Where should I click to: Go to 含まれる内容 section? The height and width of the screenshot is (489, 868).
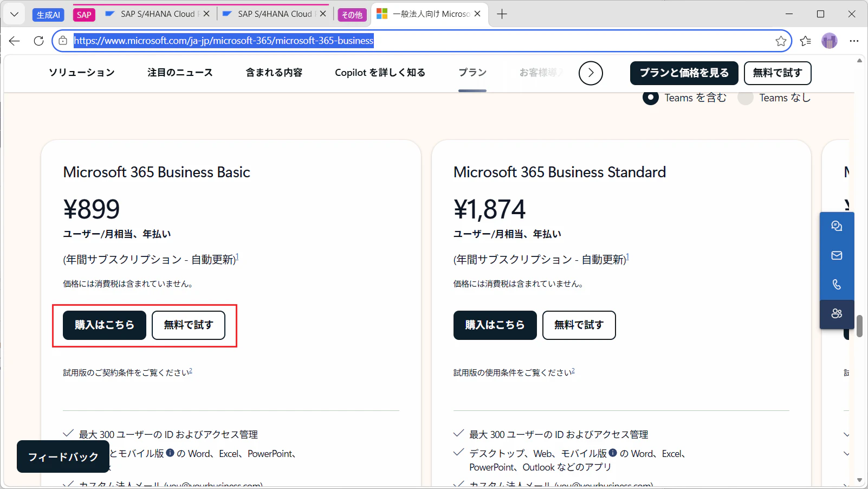[274, 73]
